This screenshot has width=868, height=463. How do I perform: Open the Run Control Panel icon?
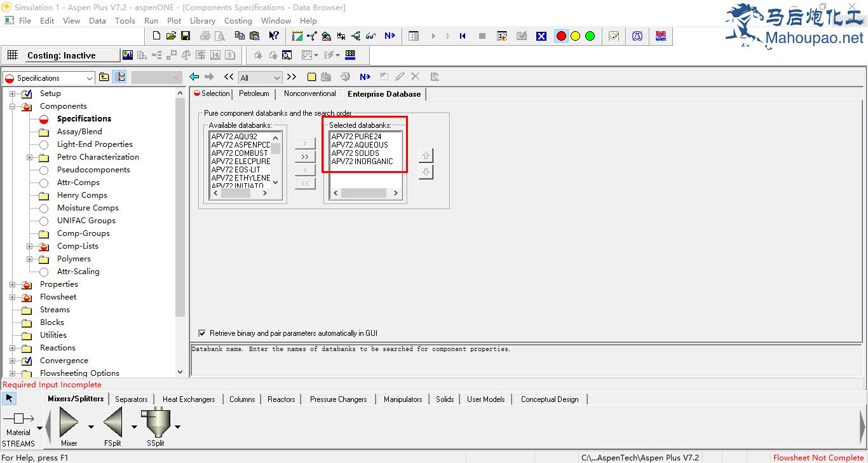tap(414, 36)
